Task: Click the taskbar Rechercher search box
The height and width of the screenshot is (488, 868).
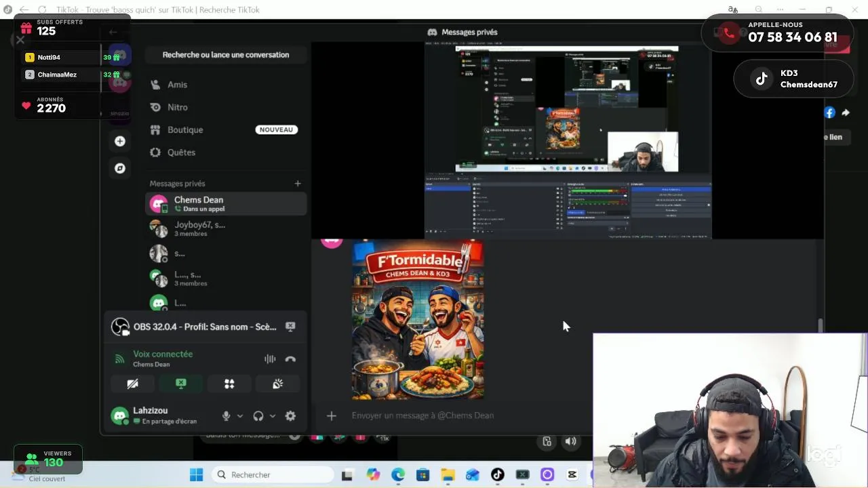Action: coord(271,474)
